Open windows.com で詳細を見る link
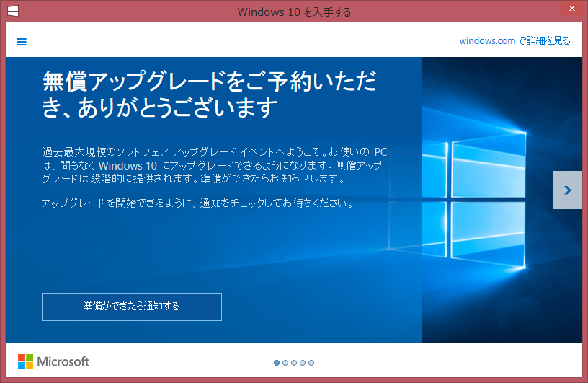 pyautogui.click(x=514, y=40)
